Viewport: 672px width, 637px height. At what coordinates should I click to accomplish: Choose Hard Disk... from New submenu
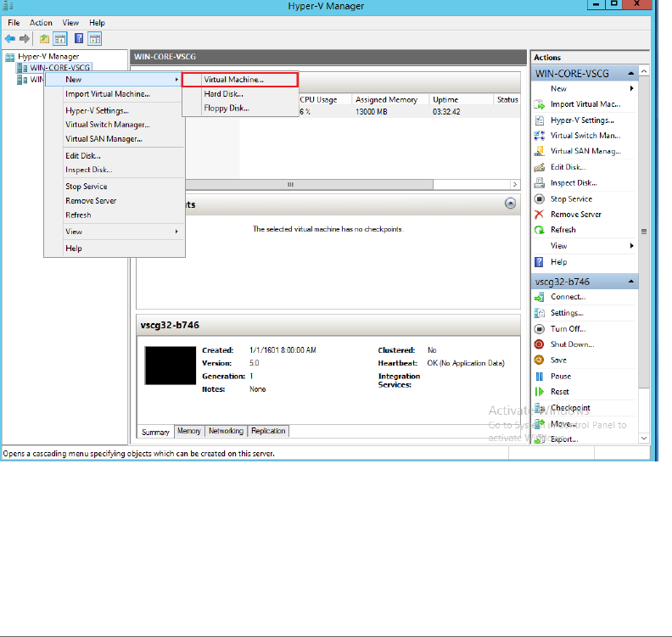[240, 94]
